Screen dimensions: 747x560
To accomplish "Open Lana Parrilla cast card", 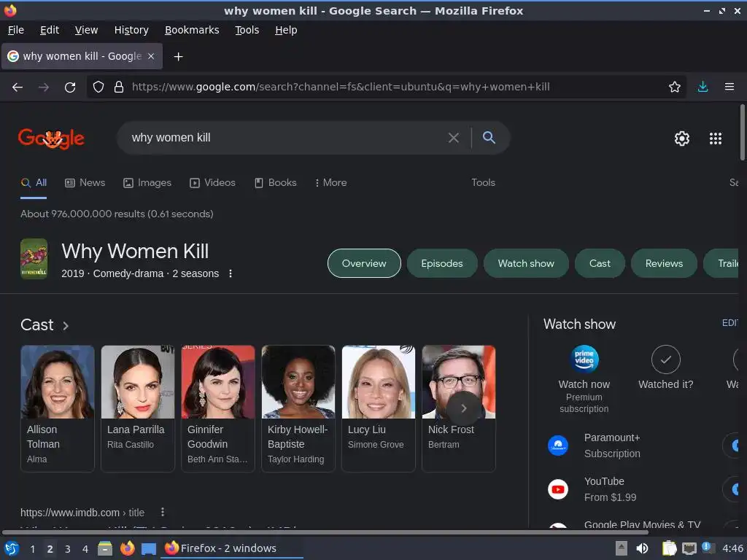I will tap(138, 408).
